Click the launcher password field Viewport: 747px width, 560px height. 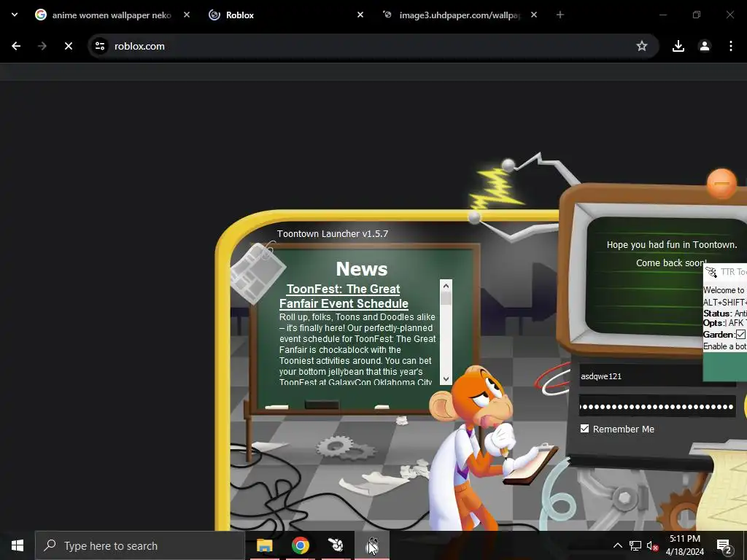click(657, 406)
